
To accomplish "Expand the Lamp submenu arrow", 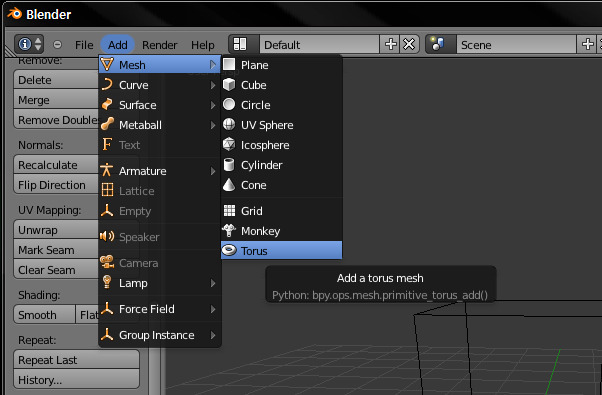I will click(213, 283).
